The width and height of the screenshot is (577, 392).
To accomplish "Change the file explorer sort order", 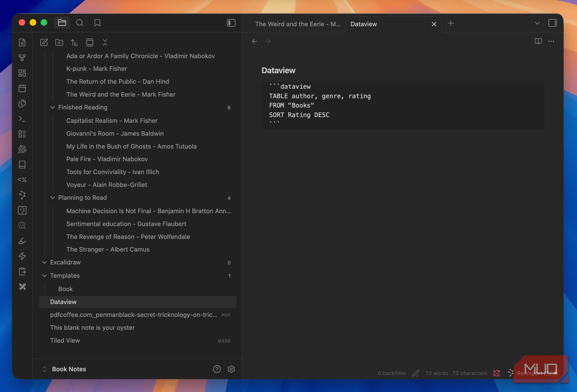I will click(74, 42).
